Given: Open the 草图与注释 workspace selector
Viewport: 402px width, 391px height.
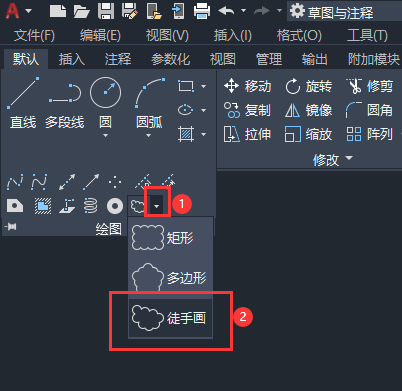Looking at the screenshot, I should [344, 12].
